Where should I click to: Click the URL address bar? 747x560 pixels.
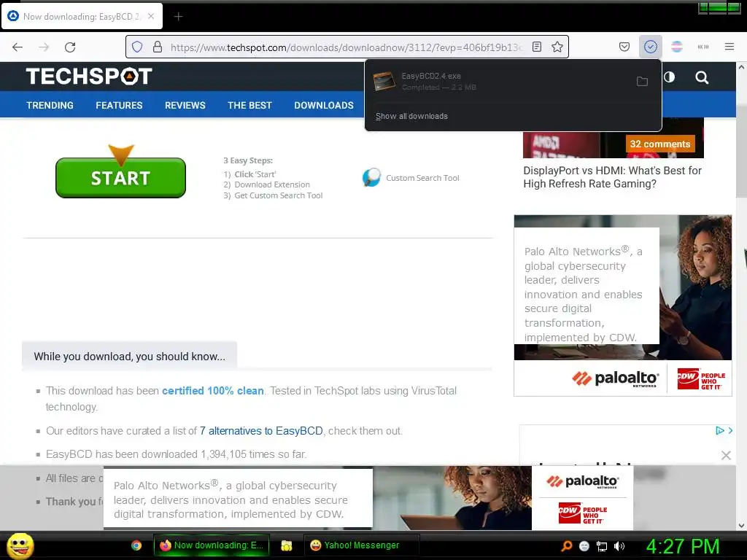[347, 47]
